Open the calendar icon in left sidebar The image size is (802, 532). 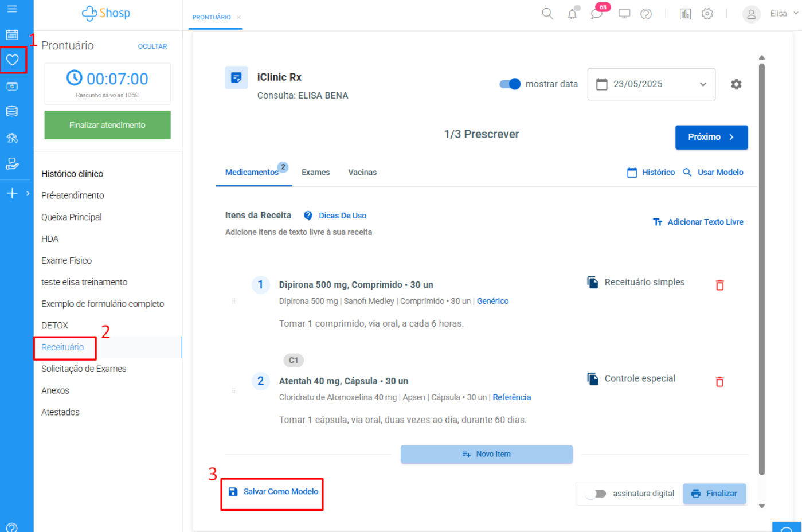click(12, 35)
